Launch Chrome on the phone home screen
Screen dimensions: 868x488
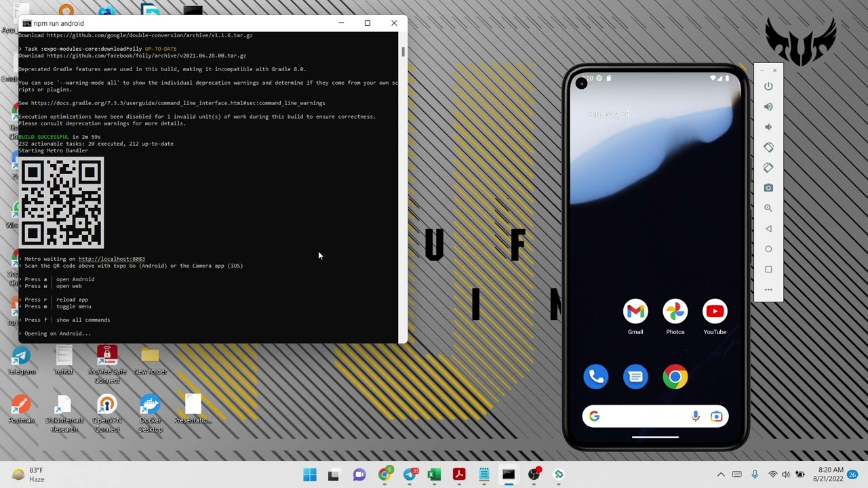[x=675, y=377]
